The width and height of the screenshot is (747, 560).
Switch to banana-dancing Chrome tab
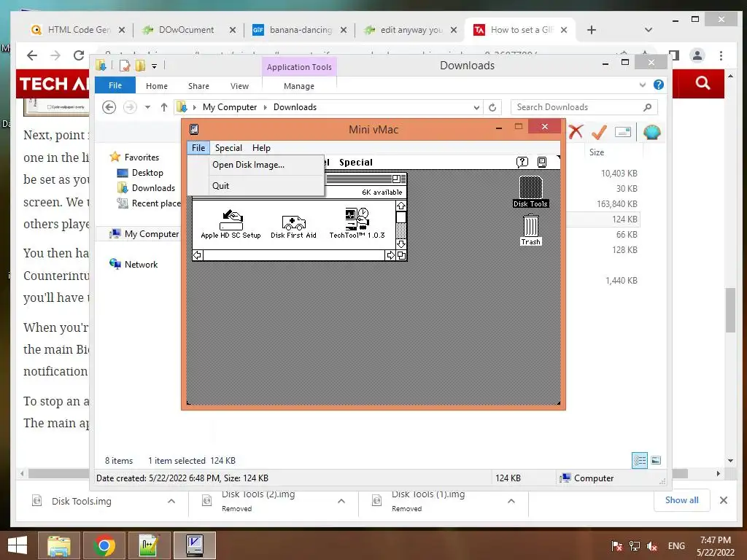(300, 30)
